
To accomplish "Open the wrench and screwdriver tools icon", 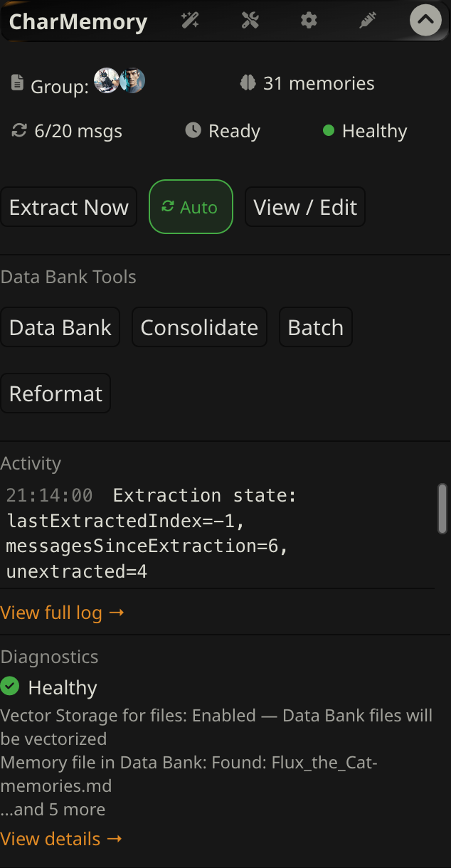I will point(250,21).
